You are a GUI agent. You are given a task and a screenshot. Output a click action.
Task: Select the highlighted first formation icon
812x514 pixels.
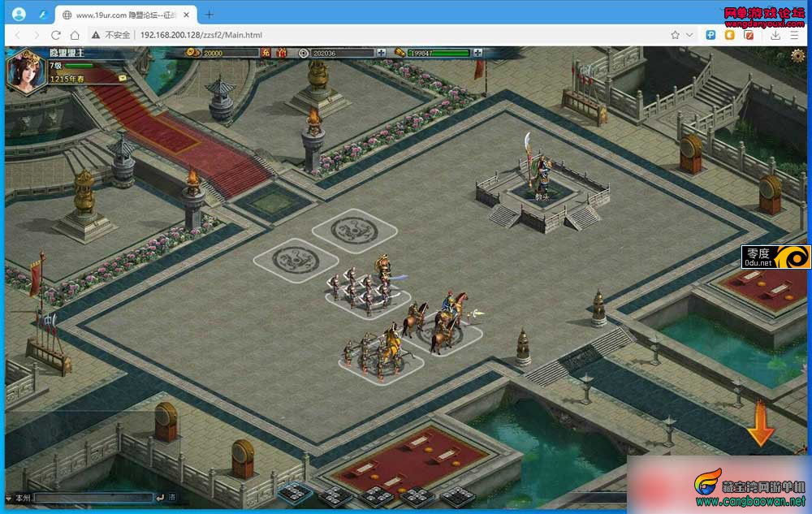[x=294, y=494]
